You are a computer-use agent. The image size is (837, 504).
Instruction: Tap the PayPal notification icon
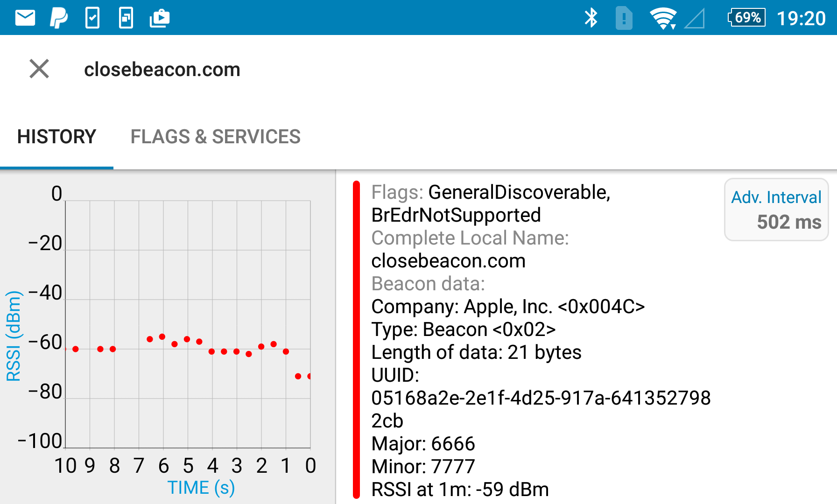[59, 18]
